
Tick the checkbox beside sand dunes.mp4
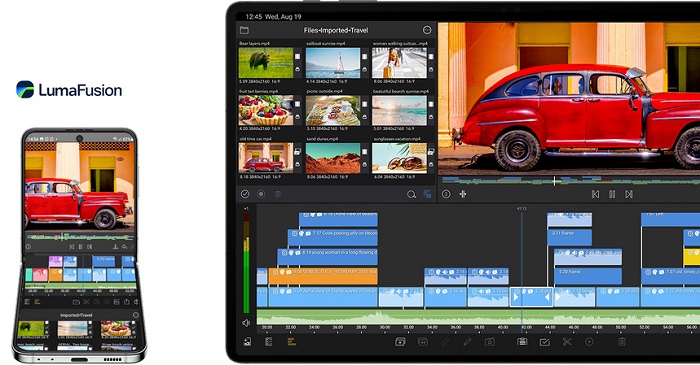click(x=364, y=152)
